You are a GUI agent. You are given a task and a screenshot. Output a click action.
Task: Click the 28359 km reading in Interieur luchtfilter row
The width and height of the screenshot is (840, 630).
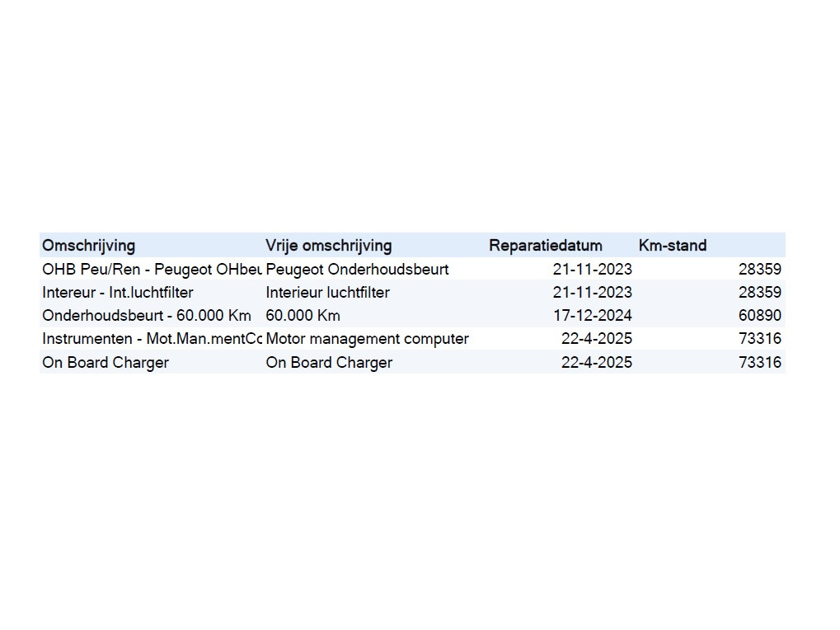(760, 293)
